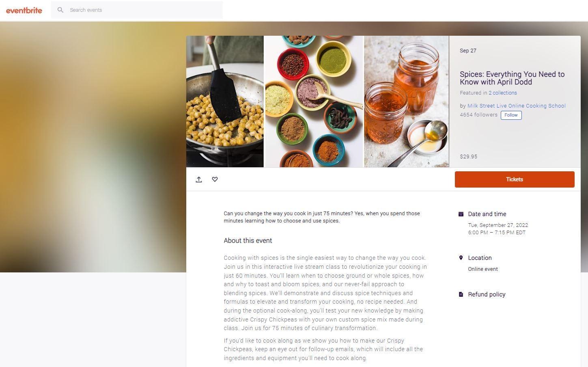Click the calendar icon beside Date and time

coord(461,214)
